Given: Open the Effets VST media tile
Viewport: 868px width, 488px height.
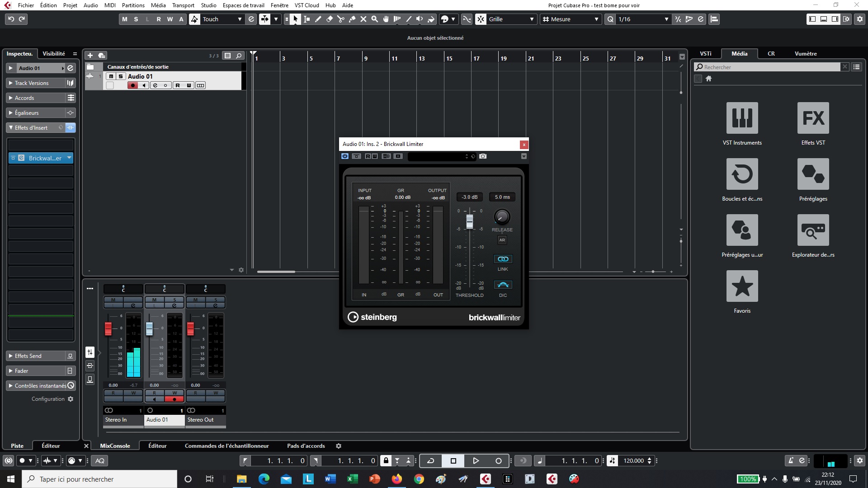Looking at the screenshot, I should (x=813, y=118).
